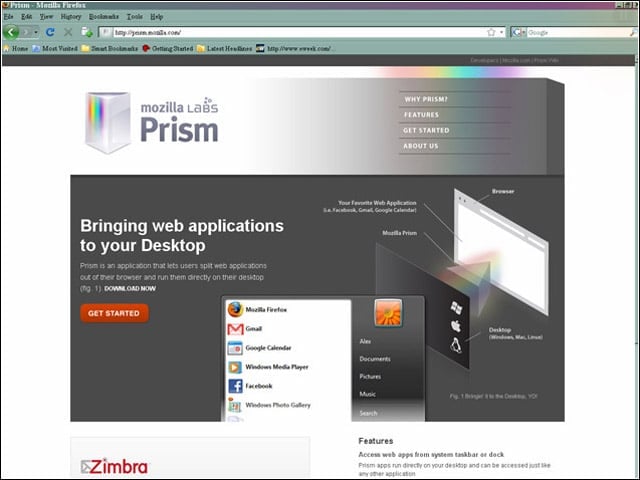
Task: Open the Edit menu
Action: [27, 17]
